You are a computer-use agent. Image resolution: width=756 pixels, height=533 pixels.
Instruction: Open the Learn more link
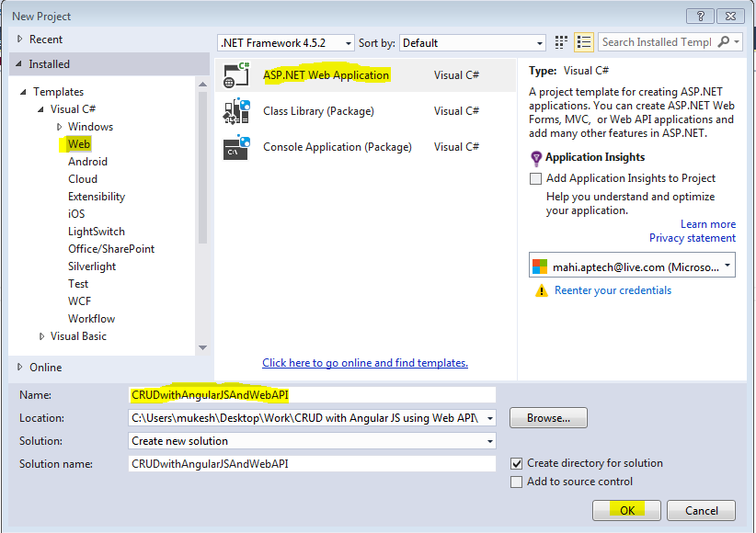pos(708,224)
